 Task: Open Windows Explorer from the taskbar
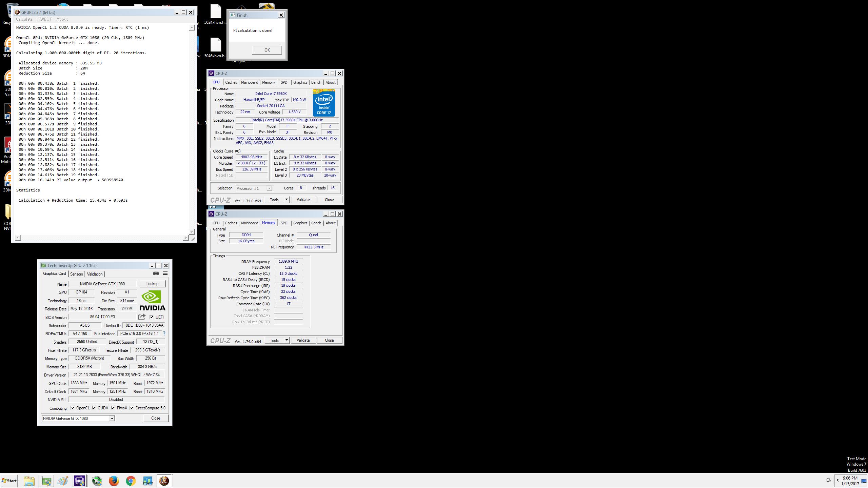[29, 481]
